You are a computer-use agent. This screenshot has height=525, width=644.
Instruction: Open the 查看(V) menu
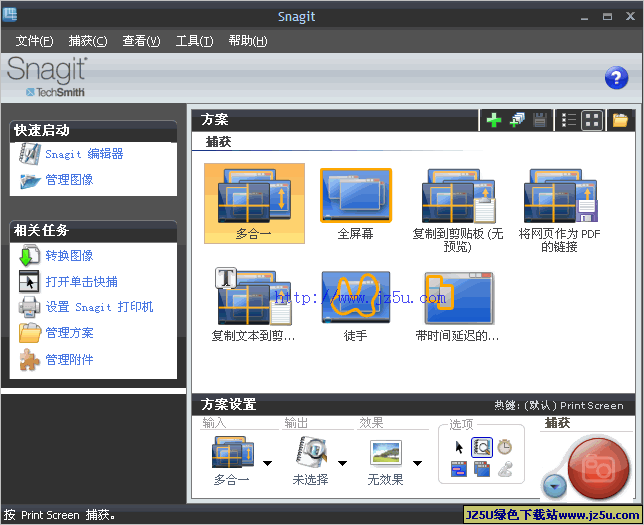(141, 41)
